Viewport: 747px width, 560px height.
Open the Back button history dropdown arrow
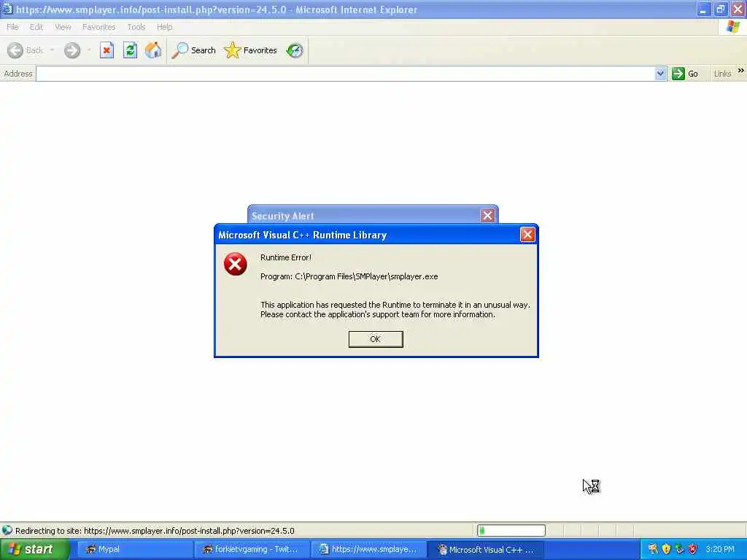click(52, 50)
